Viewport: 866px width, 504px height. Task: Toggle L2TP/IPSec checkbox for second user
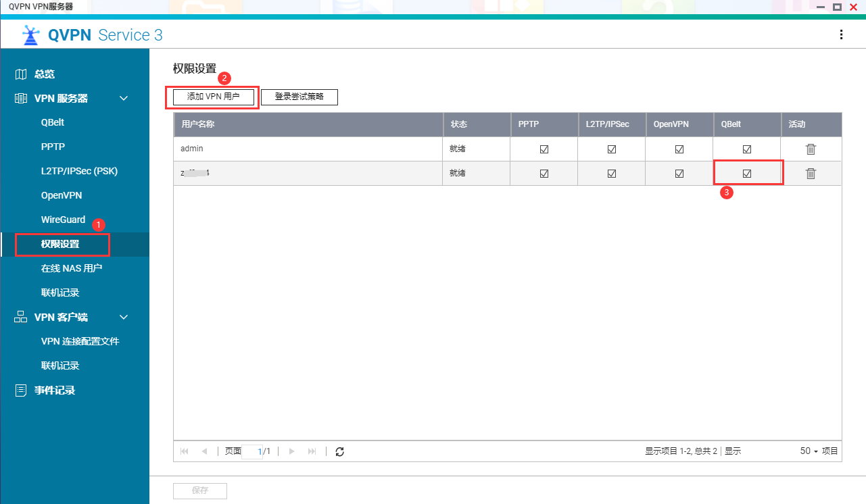tap(611, 174)
